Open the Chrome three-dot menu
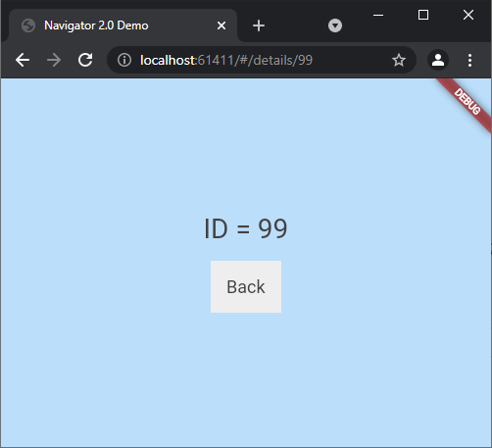The width and height of the screenshot is (492, 448). (469, 61)
